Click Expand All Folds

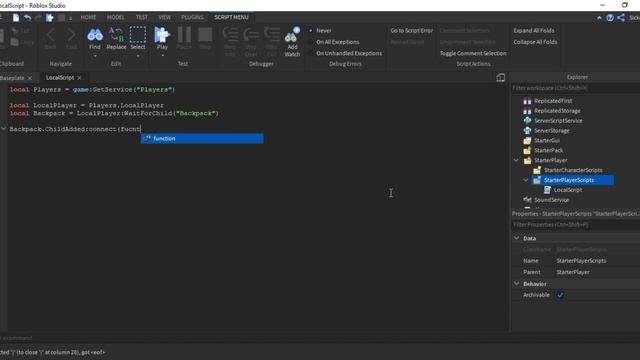coord(534,31)
